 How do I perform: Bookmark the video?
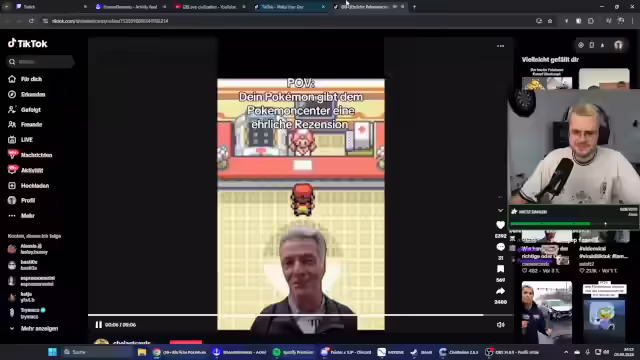coord(500,269)
